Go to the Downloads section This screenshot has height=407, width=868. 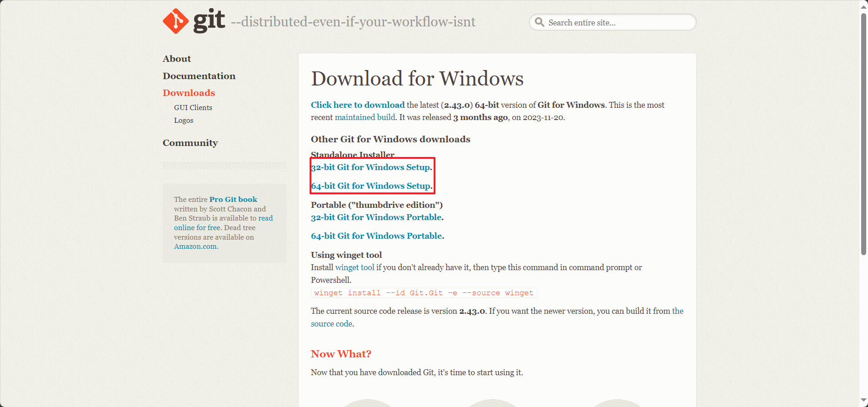(x=189, y=93)
